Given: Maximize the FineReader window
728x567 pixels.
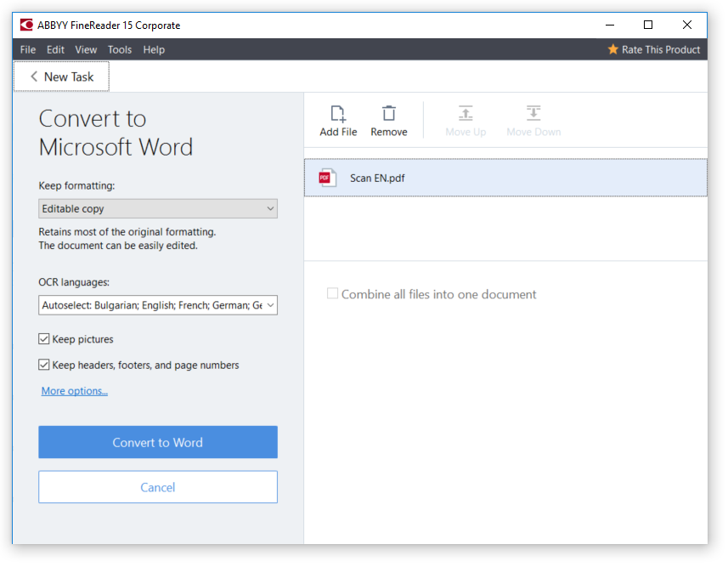Looking at the screenshot, I should [648, 26].
